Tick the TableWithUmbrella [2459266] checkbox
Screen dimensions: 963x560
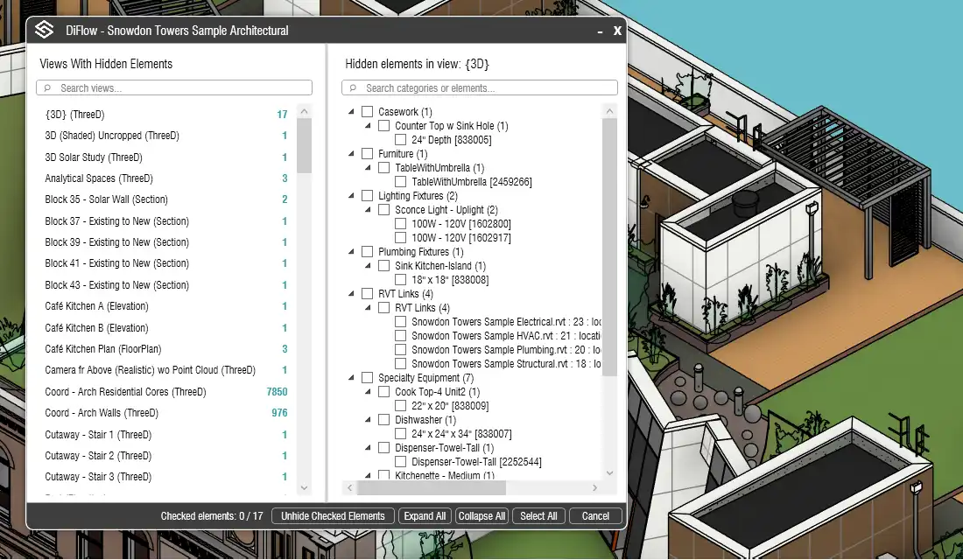(x=401, y=182)
